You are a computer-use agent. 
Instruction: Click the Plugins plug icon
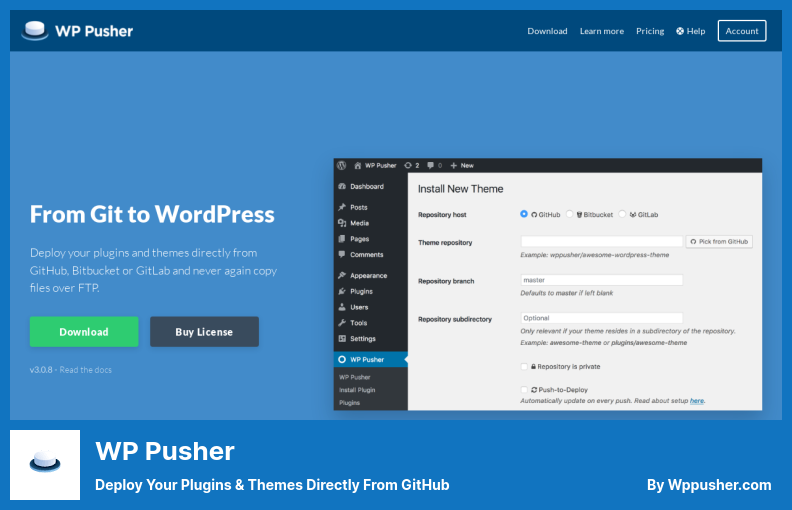tap(342, 291)
